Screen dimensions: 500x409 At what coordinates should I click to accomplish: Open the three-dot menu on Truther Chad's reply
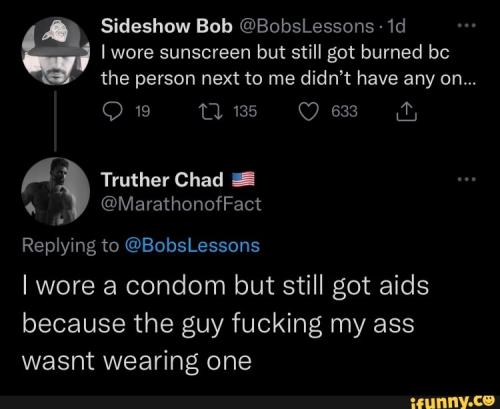pyautogui.click(x=467, y=179)
